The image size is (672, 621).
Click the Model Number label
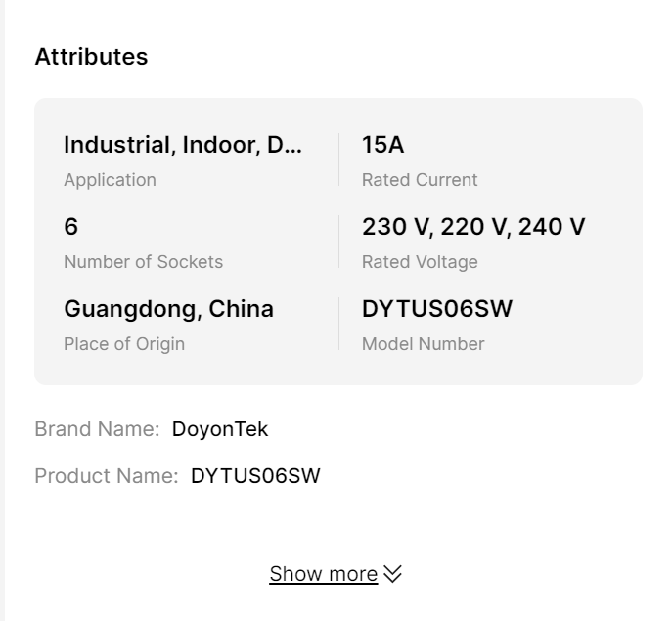(x=423, y=344)
